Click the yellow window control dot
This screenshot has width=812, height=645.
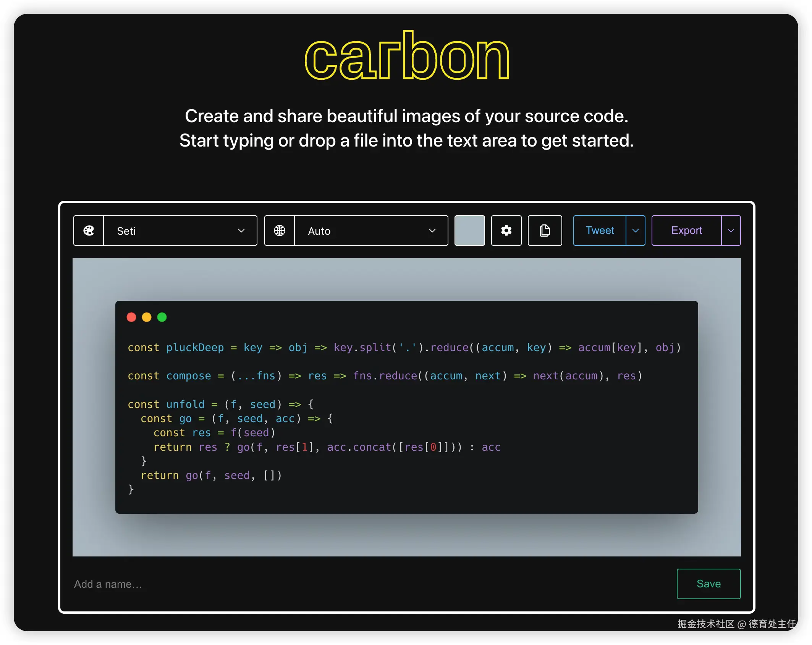point(147,317)
